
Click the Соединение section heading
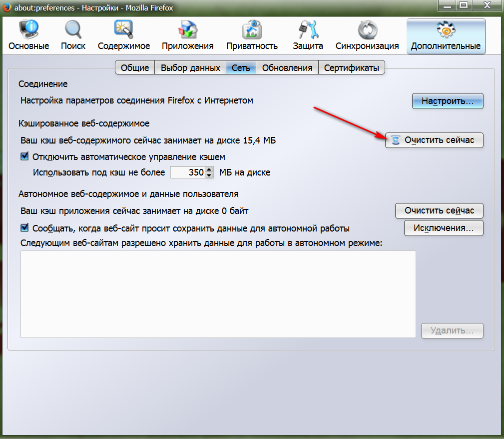[x=43, y=84]
